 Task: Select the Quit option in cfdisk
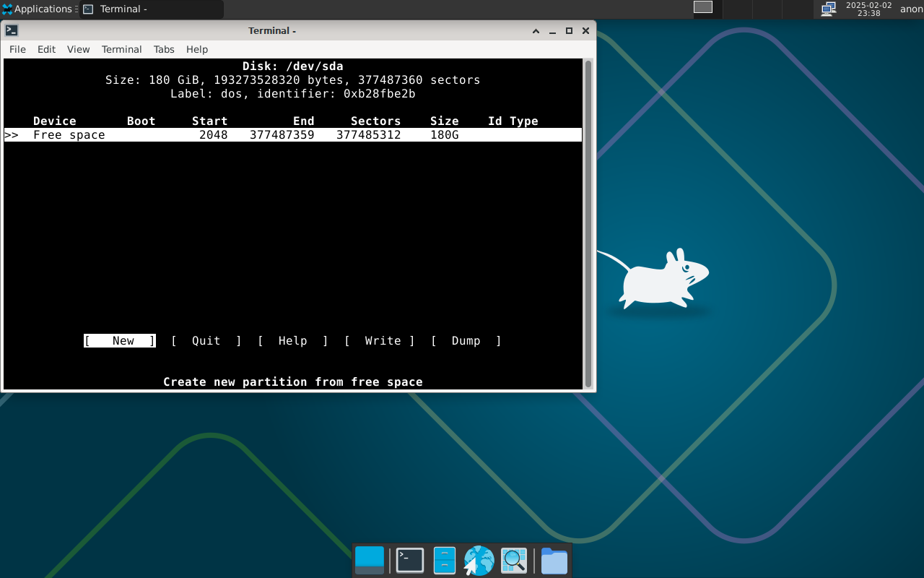pyautogui.click(x=206, y=341)
